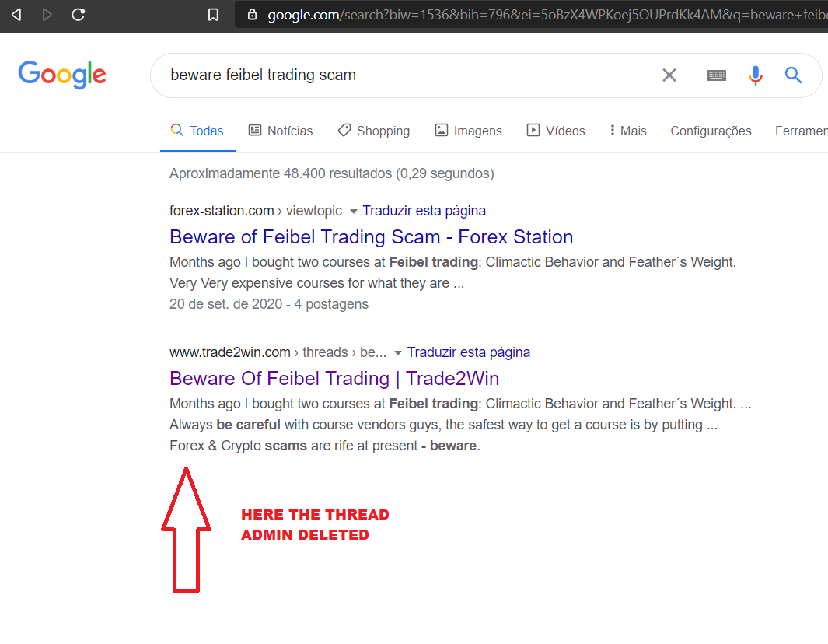Click the Google logo
The width and height of the screenshot is (828, 644).
point(62,75)
